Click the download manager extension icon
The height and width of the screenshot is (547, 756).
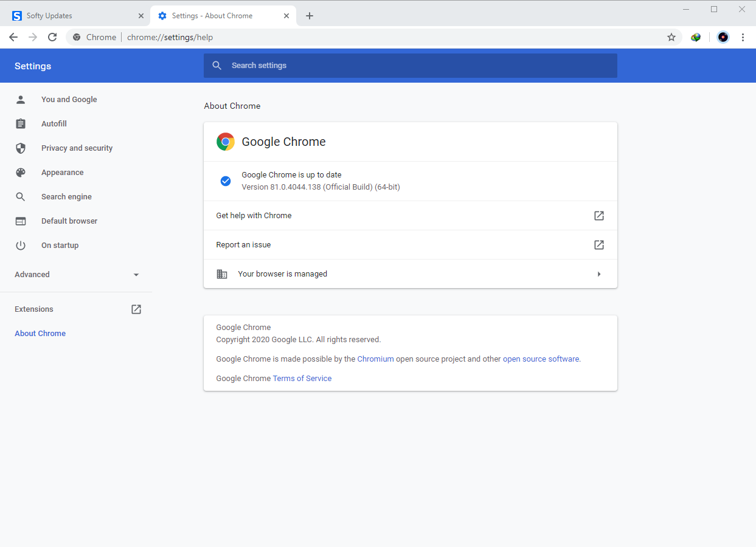(696, 37)
